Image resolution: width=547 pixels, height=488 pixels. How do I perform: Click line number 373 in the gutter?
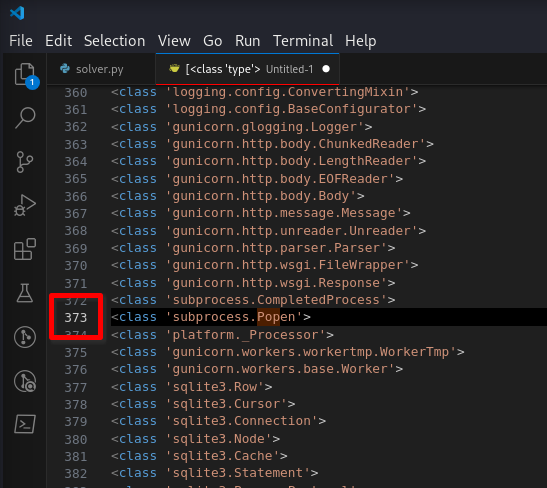[76, 317]
